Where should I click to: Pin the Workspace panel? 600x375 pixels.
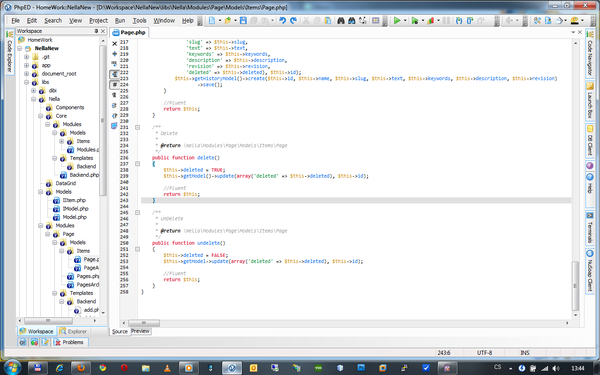coord(96,31)
